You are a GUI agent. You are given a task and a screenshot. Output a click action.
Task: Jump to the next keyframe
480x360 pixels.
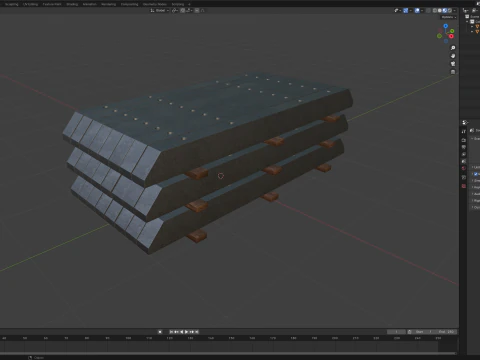pyautogui.click(x=192, y=332)
